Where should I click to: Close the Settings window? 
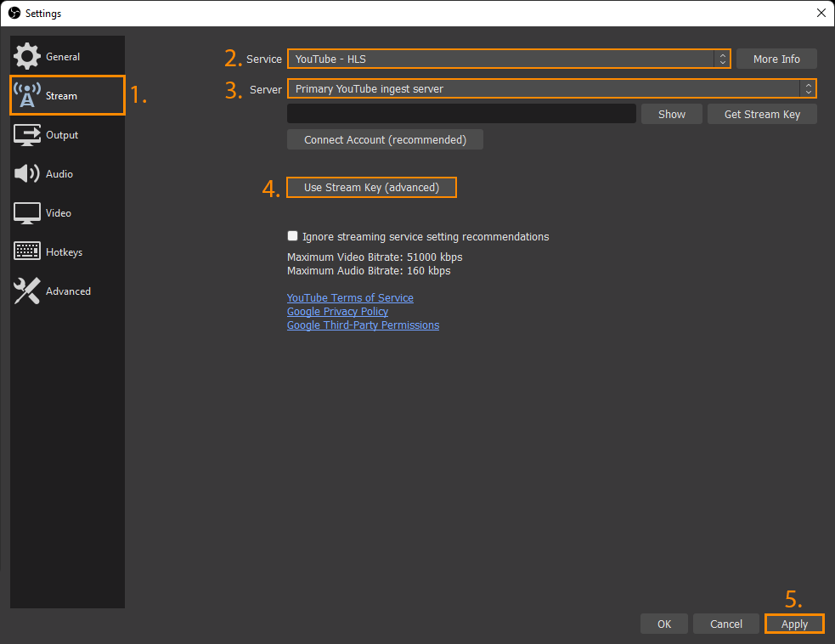(821, 13)
